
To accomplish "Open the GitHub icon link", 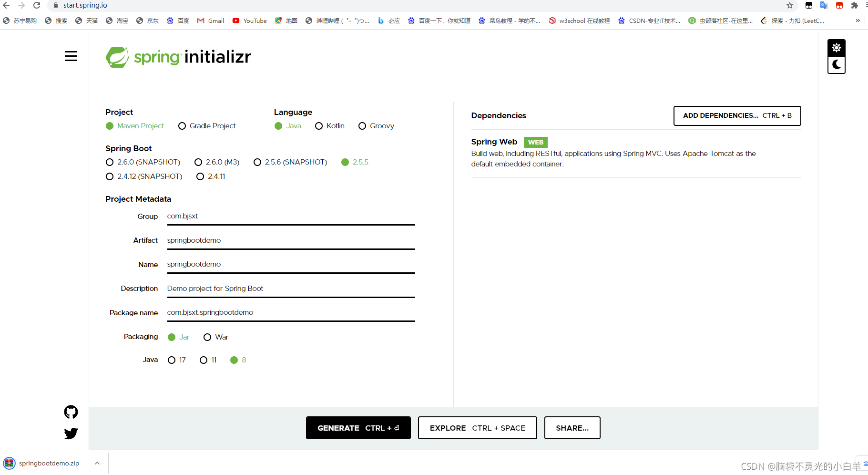I will pos(71,412).
